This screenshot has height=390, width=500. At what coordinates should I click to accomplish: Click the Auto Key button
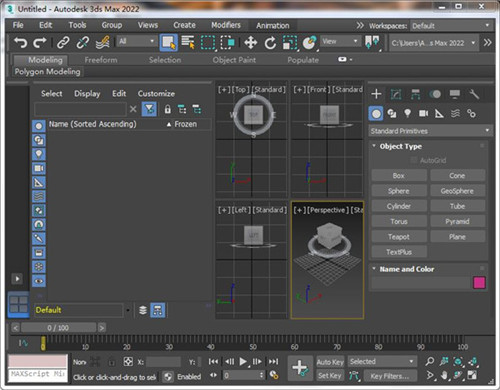(x=330, y=362)
